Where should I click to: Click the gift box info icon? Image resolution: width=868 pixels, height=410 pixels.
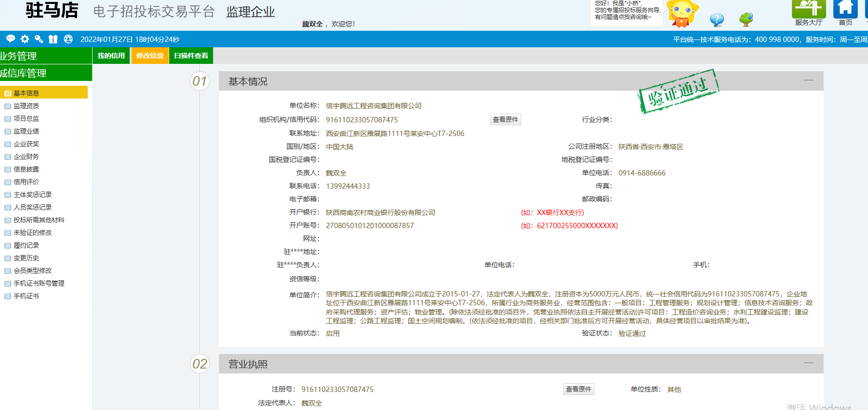[53, 39]
